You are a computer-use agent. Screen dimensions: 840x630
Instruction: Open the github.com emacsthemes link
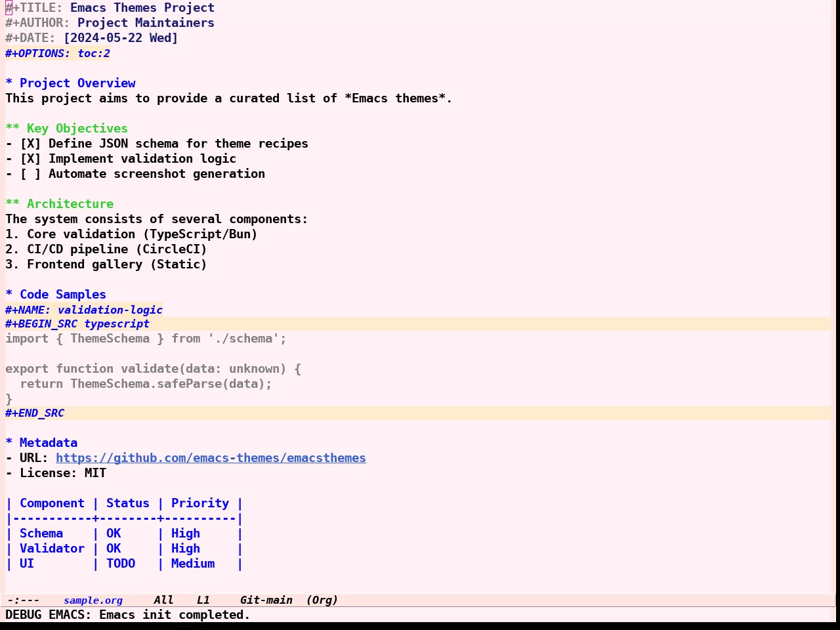click(x=211, y=458)
